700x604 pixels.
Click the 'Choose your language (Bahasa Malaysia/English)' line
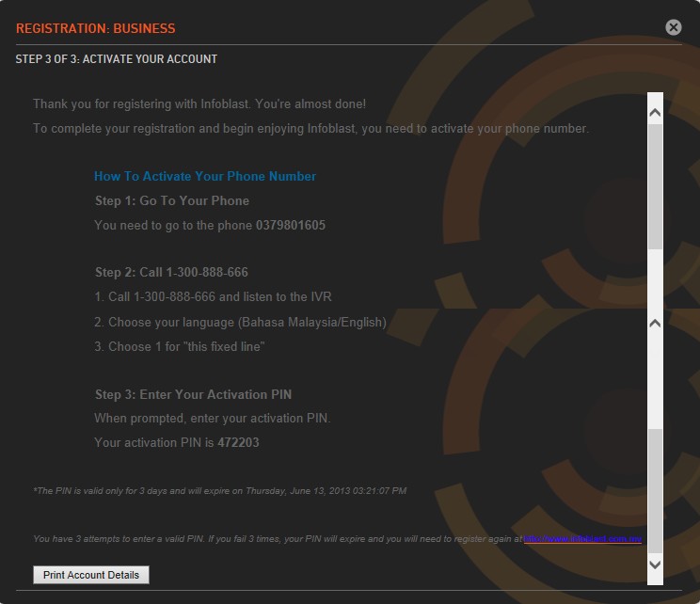(x=240, y=323)
